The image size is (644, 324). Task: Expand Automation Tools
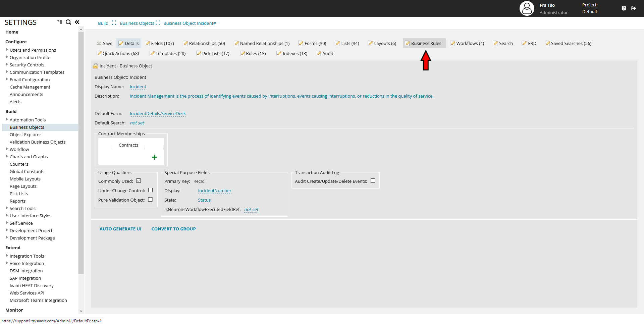7,119
